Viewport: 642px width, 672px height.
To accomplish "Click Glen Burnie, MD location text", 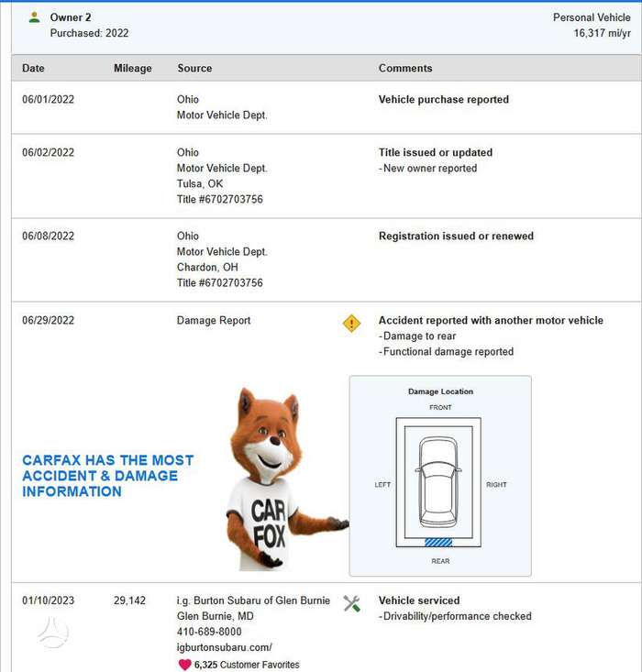I will coord(215,616).
